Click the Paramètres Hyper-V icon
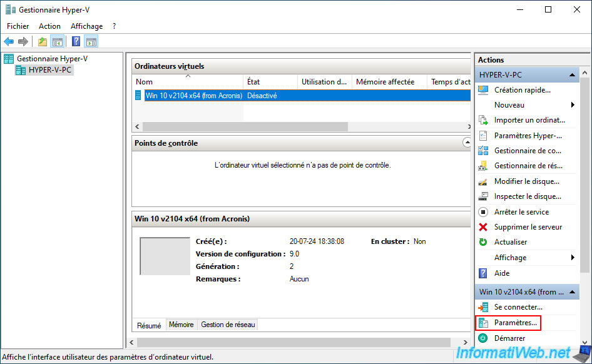Viewport: 592px width, 364px height. [x=483, y=136]
